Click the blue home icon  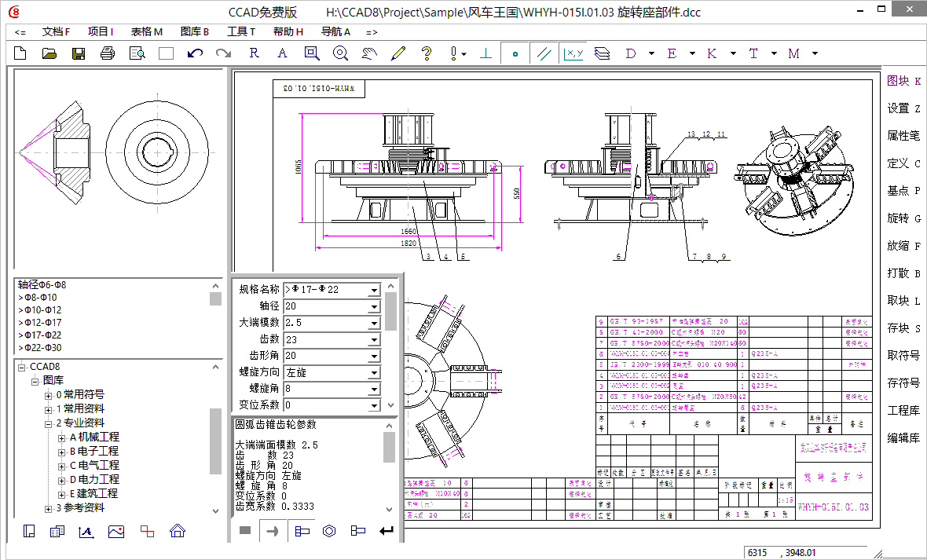[x=177, y=531]
